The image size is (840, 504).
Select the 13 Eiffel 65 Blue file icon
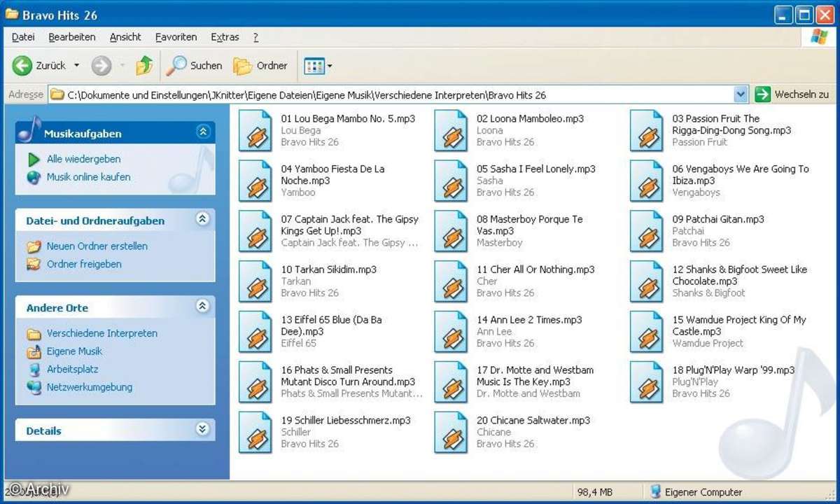tap(255, 332)
